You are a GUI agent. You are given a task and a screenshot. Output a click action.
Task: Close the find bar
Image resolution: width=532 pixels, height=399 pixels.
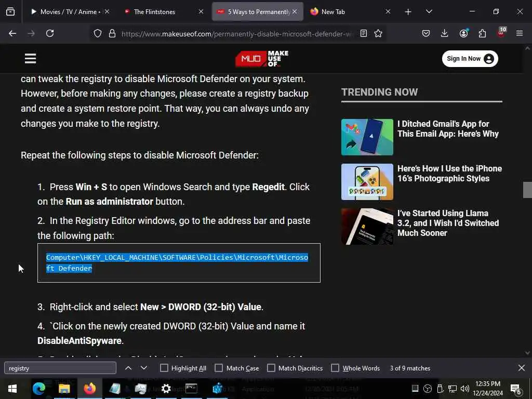click(x=522, y=368)
